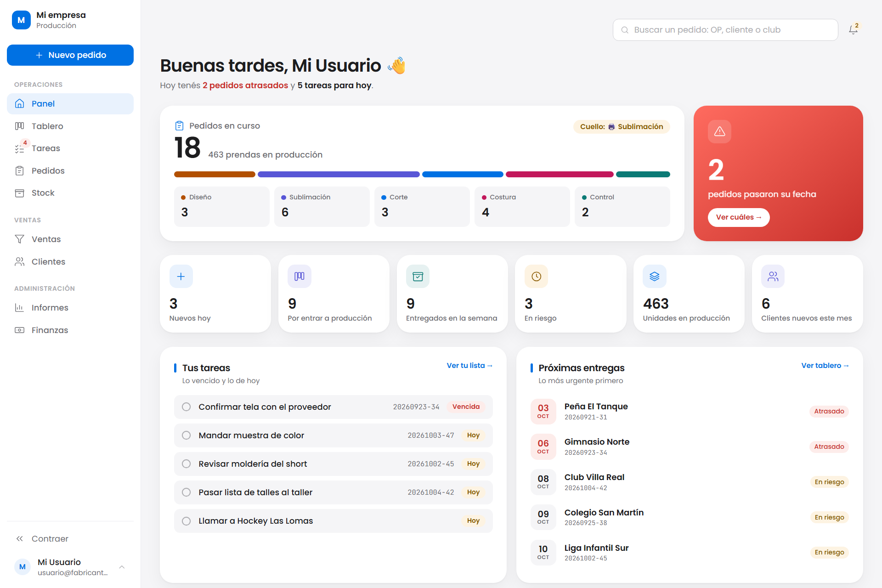The height and width of the screenshot is (588, 882).
Task: Click the Clientes people icon in sidebar
Action: (19, 262)
